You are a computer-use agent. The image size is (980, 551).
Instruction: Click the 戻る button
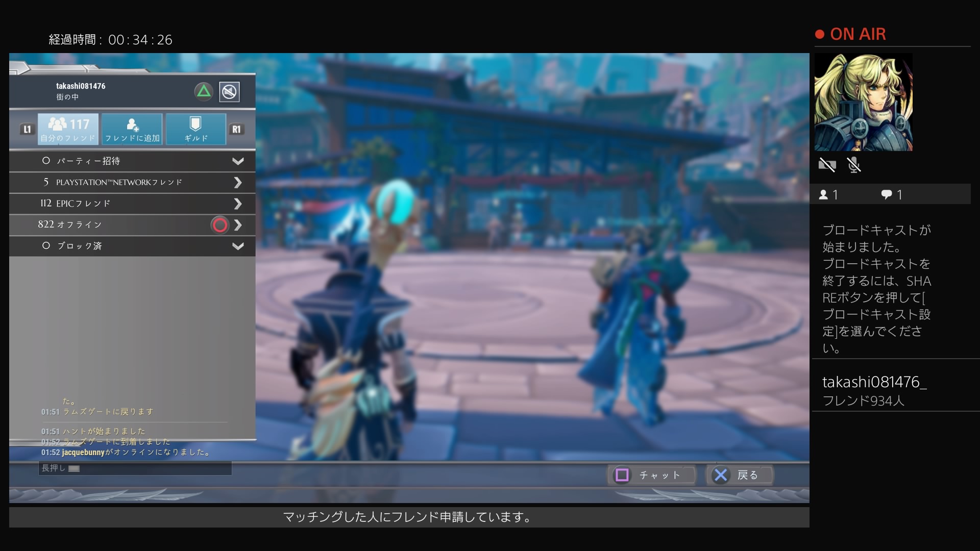740,475
